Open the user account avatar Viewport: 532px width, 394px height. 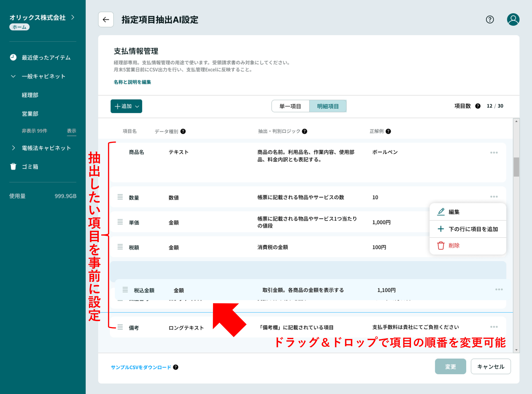coord(513,20)
